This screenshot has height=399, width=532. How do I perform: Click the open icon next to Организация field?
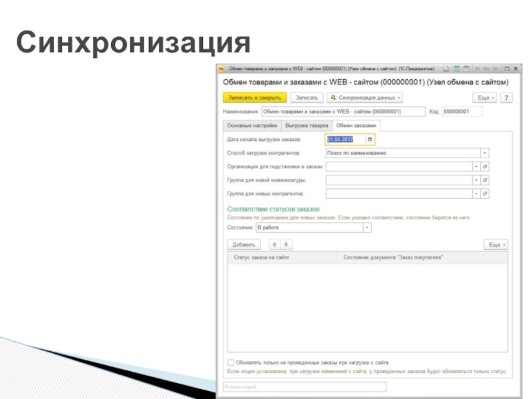point(485,166)
